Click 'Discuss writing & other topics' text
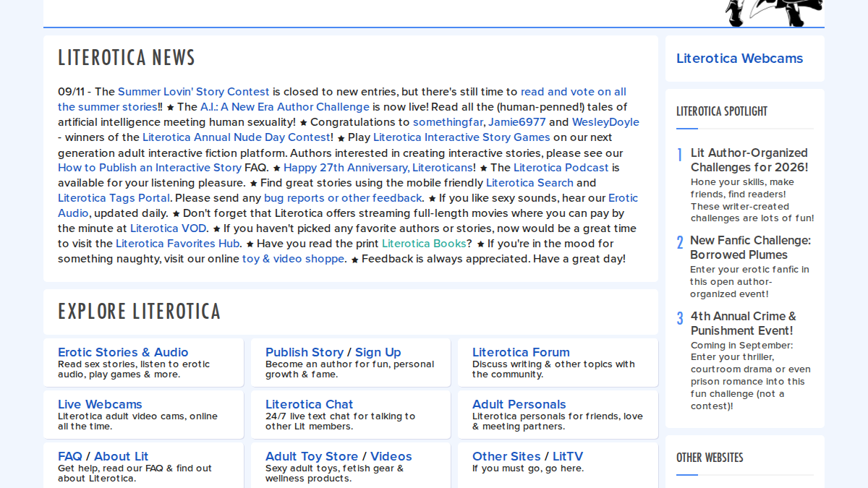 click(553, 369)
